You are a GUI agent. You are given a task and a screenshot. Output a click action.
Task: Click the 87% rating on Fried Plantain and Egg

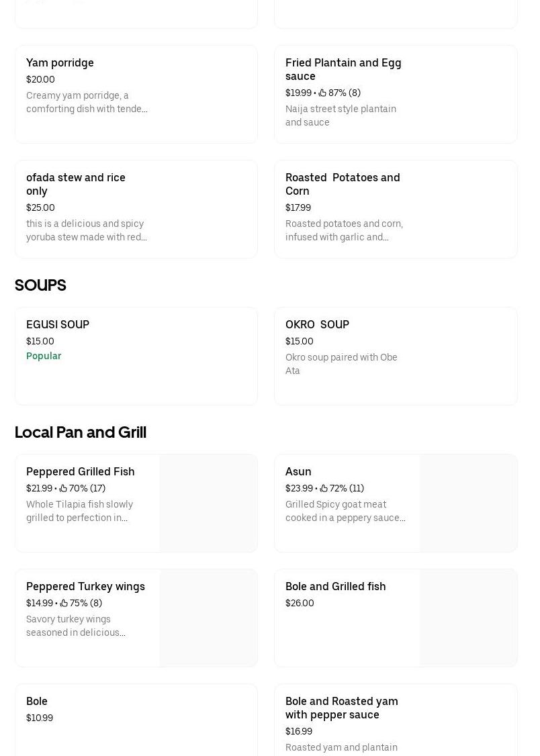pos(338,93)
